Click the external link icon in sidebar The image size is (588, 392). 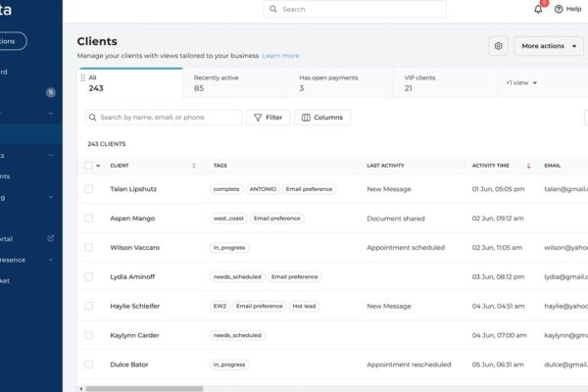click(51, 238)
